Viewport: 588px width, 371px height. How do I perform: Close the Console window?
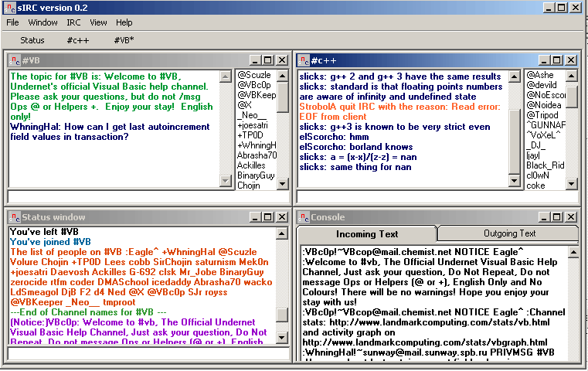571,217
